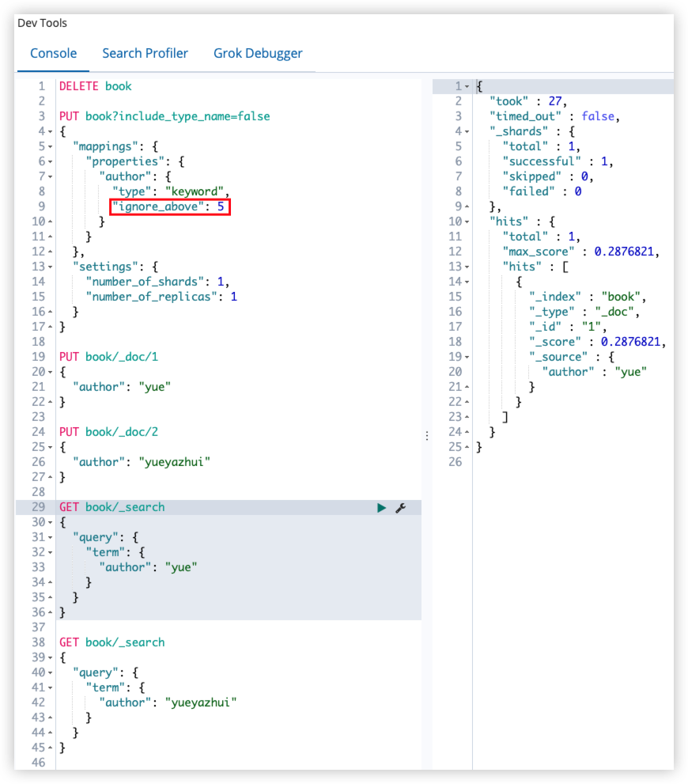Fold the mappings object on line 5
The width and height of the screenshot is (688, 784).
tap(51, 147)
